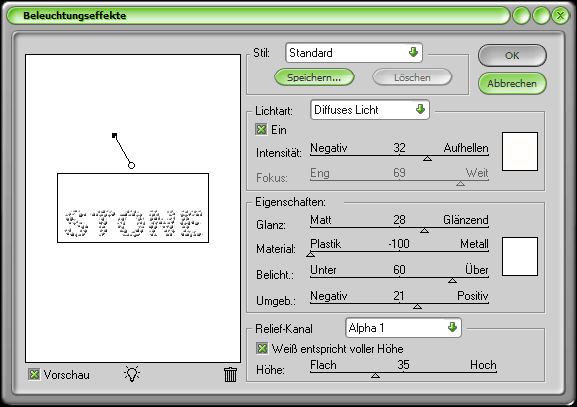Click the Speichern... button
The image size is (577, 407).
coord(314,78)
